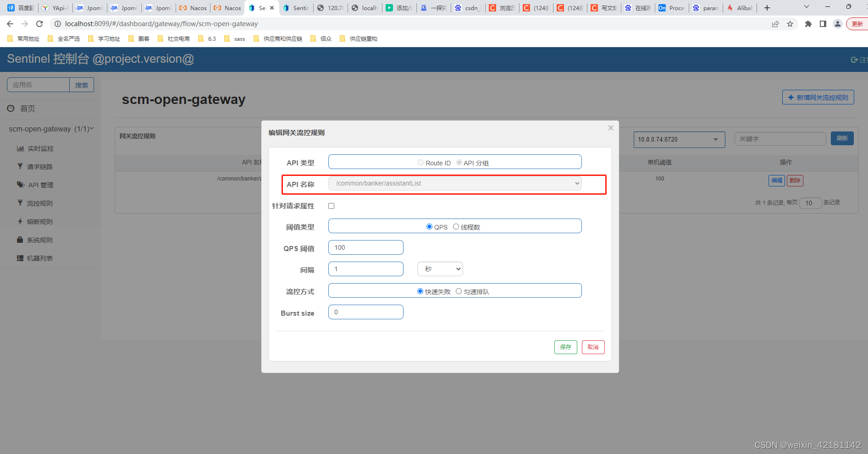Switch to the Alibaba browser tab

click(740, 8)
